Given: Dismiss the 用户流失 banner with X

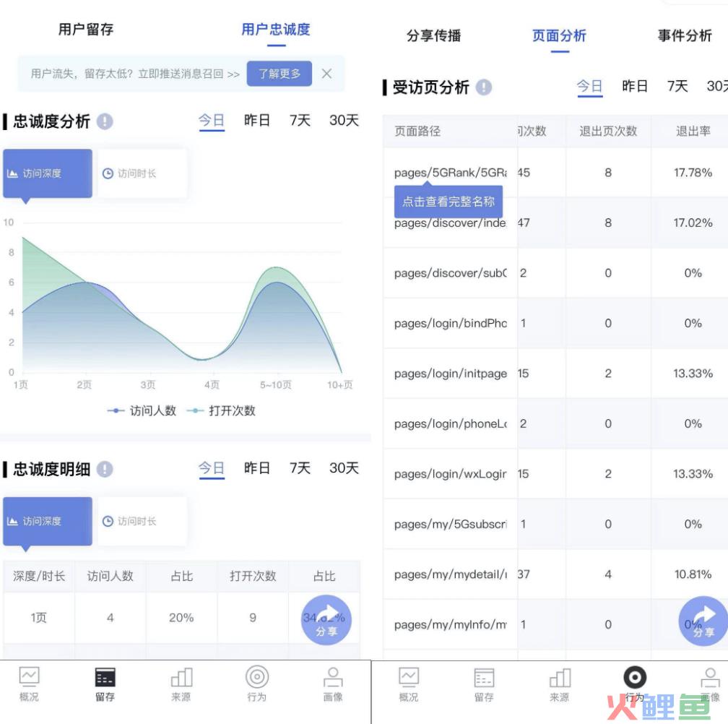Looking at the screenshot, I should [326, 74].
